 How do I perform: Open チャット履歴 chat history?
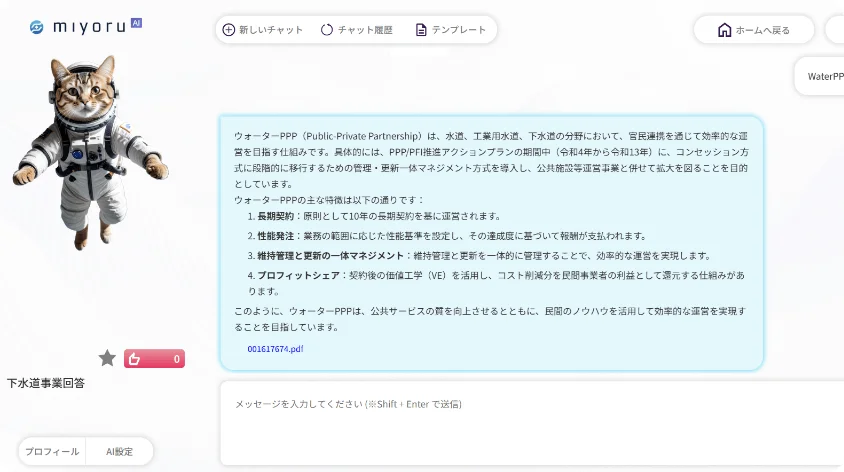click(356, 30)
